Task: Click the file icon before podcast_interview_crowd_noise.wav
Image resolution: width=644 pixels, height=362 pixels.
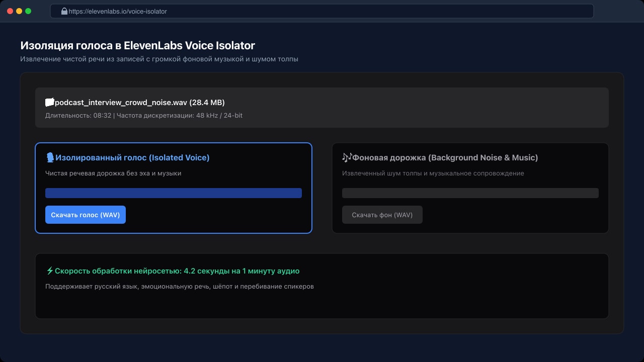Action: 49,103
